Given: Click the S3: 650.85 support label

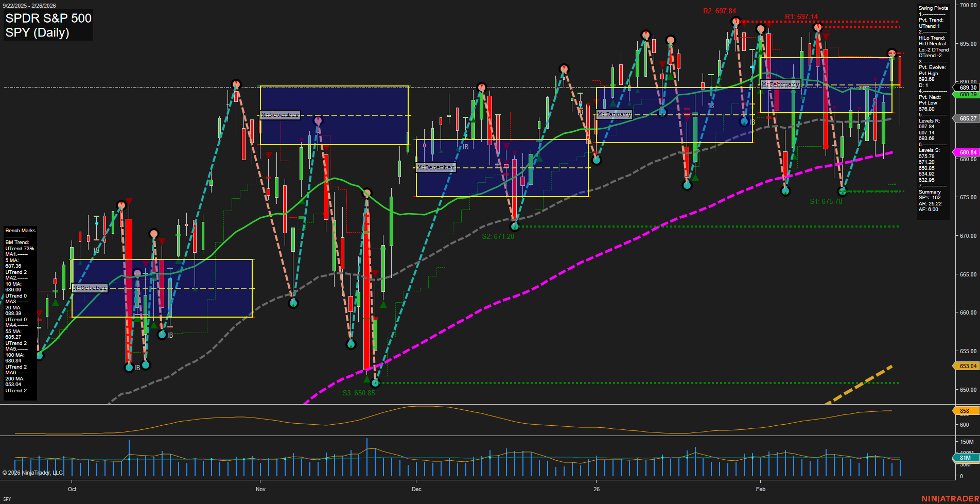Looking at the screenshot, I should coord(359,393).
